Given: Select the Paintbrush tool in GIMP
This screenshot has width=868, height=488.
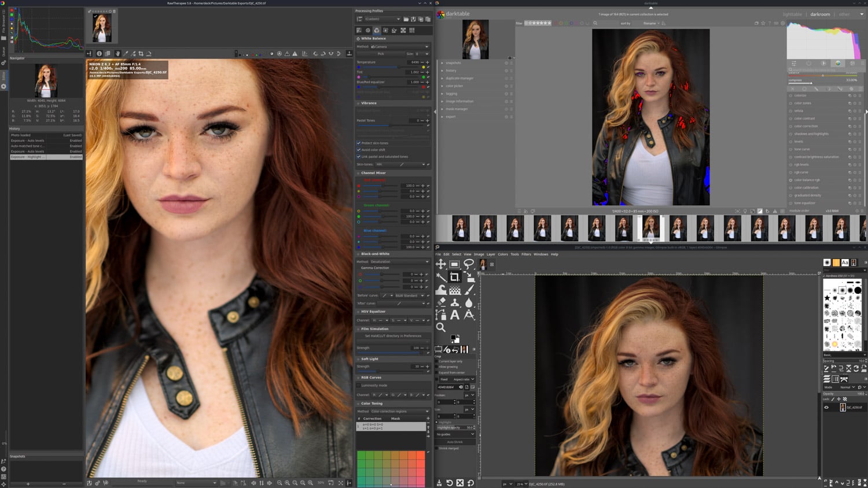Looking at the screenshot, I should [469, 290].
